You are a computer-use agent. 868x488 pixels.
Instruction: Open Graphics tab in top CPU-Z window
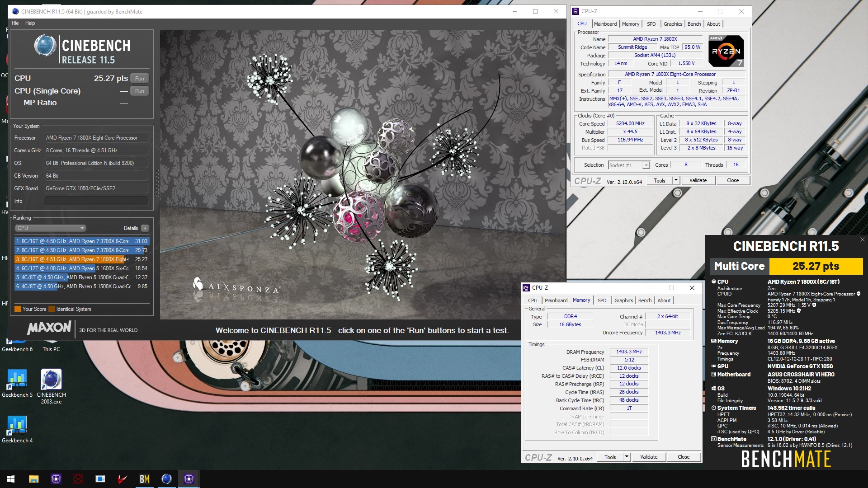pos(673,24)
